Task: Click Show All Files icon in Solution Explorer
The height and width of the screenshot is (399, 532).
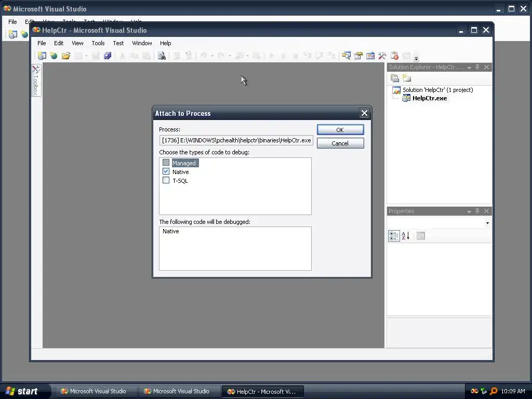Action: tap(406, 78)
